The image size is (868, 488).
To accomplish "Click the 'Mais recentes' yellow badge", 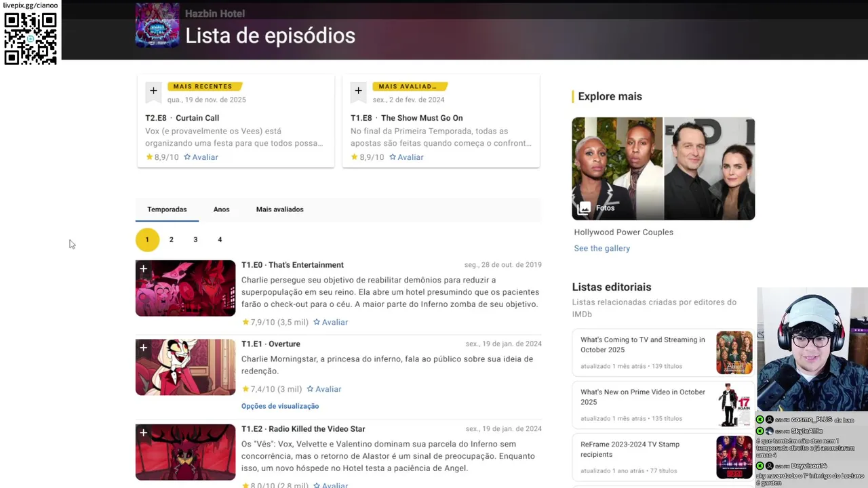I will pyautogui.click(x=204, y=86).
